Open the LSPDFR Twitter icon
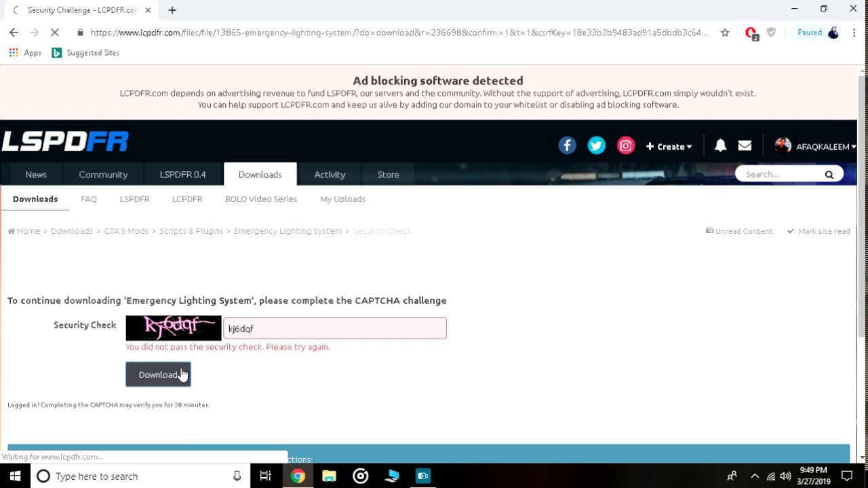Screen dimensions: 868x488 pyautogui.click(x=597, y=146)
